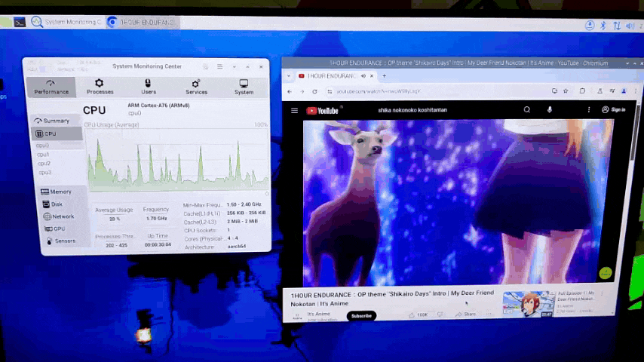644x362 pixels.
Task: Go back in Chromium
Action: tap(290, 91)
